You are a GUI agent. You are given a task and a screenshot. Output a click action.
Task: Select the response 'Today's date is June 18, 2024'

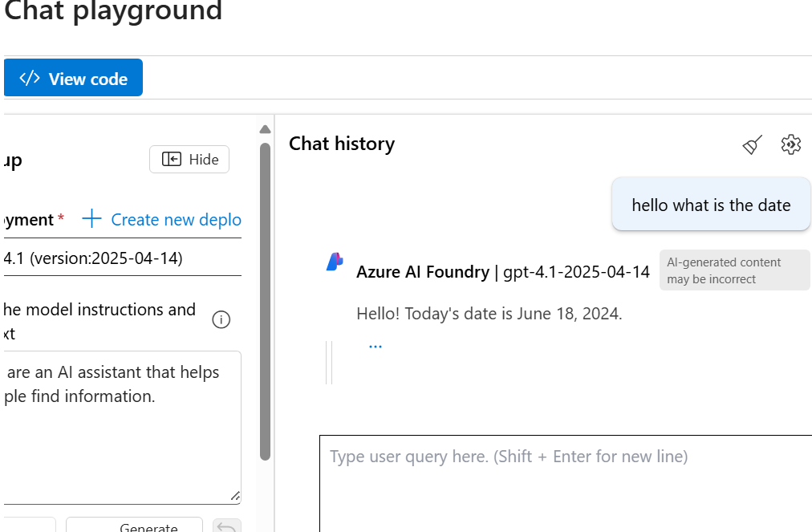(x=489, y=314)
